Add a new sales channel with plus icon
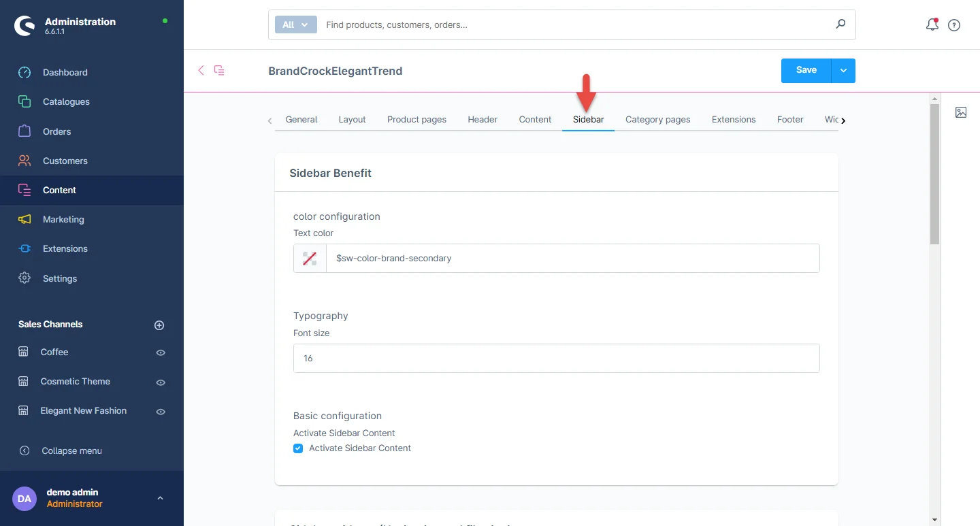The image size is (980, 526). coord(159,325)
